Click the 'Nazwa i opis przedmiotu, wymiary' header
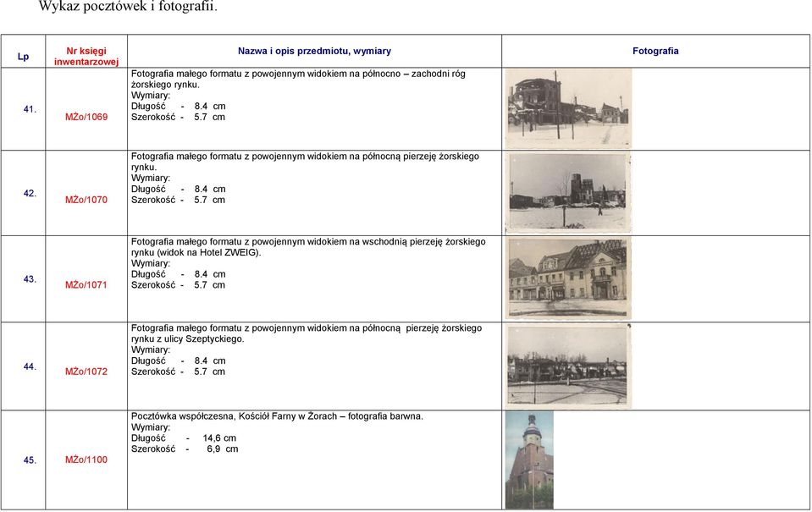The image size is (812, 512). click(314, 52)
